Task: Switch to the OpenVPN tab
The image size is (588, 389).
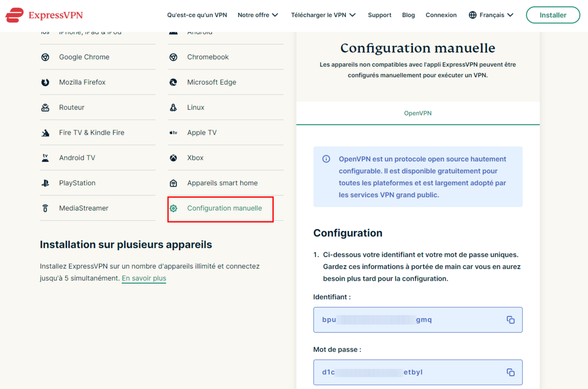Action: 418,113
